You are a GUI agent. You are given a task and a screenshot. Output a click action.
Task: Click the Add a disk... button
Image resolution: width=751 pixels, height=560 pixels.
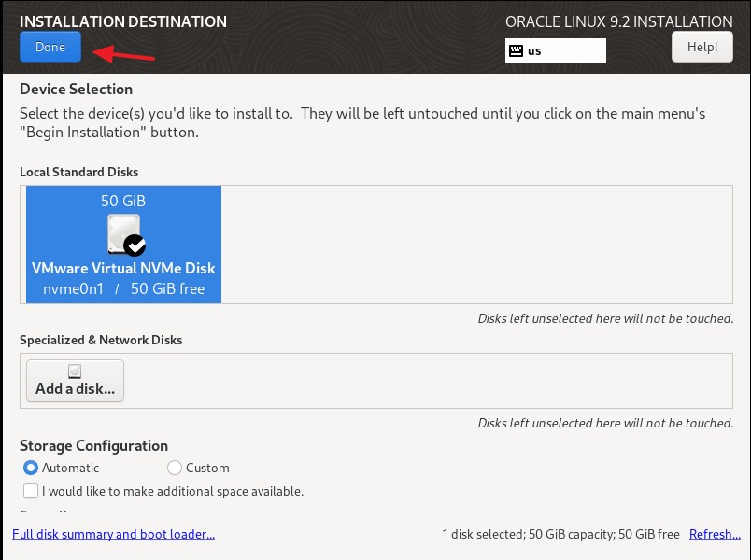pos(76,381)
